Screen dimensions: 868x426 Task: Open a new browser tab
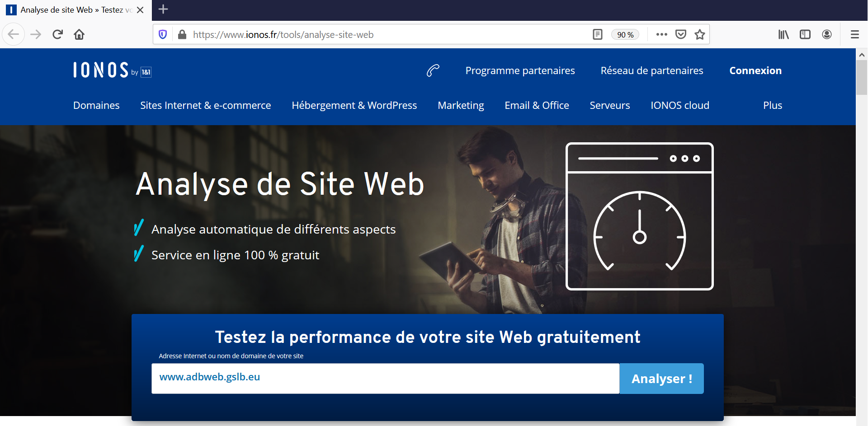click(163, 9)
